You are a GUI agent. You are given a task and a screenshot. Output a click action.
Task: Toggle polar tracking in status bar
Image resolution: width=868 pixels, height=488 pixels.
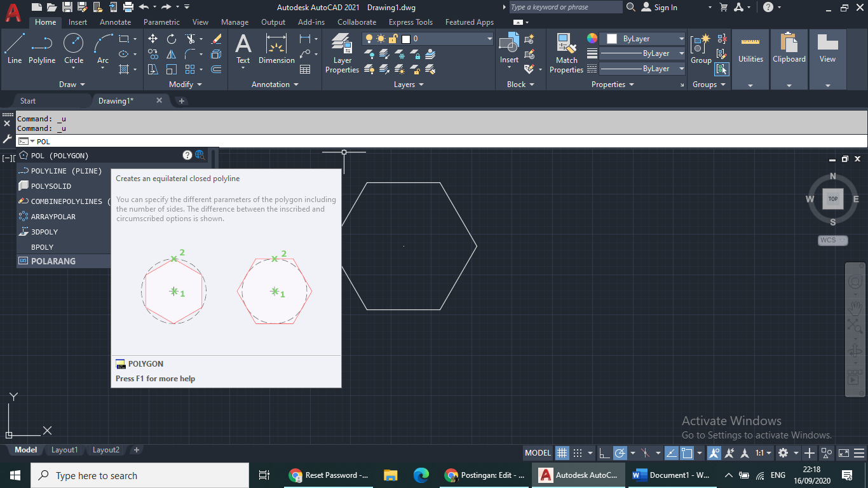(x=620, y=453)
